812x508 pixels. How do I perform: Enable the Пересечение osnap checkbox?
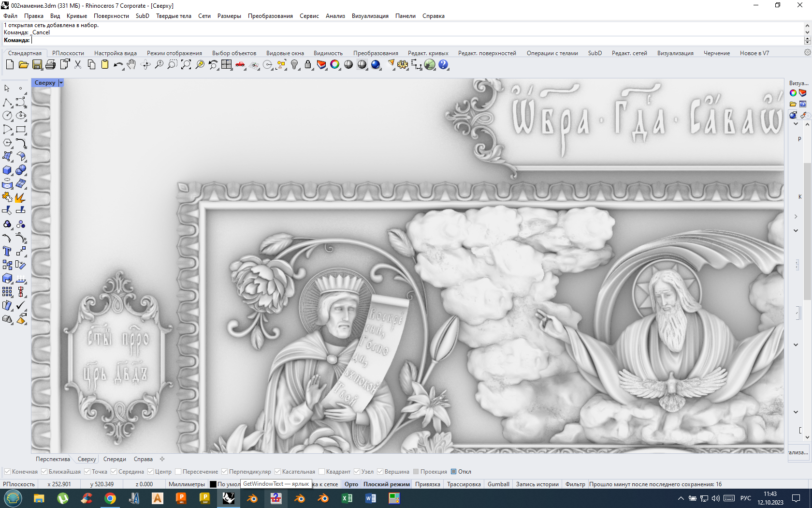pyautogui.click(x=178, y=471)
